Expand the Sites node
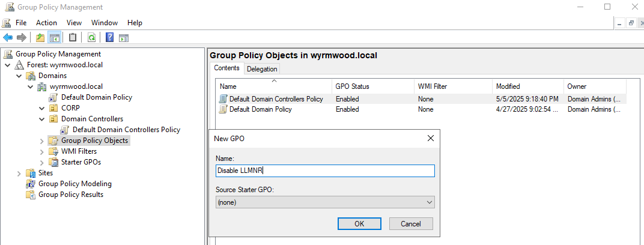 [x=19, y=173]
